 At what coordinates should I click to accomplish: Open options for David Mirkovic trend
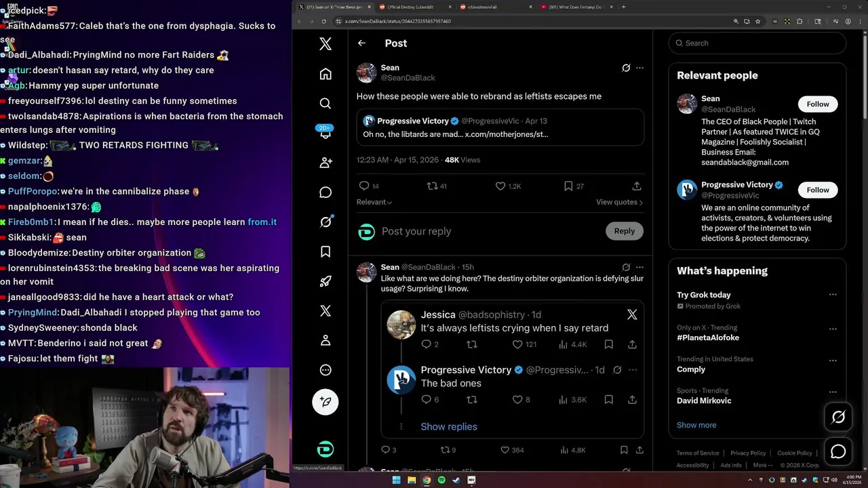(833, 392)
